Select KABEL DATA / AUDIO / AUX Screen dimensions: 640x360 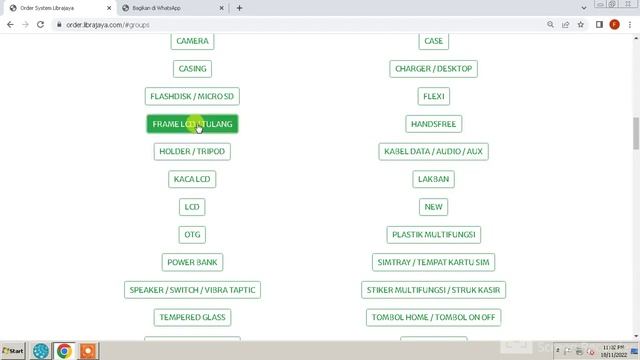[x=433, y=151]
